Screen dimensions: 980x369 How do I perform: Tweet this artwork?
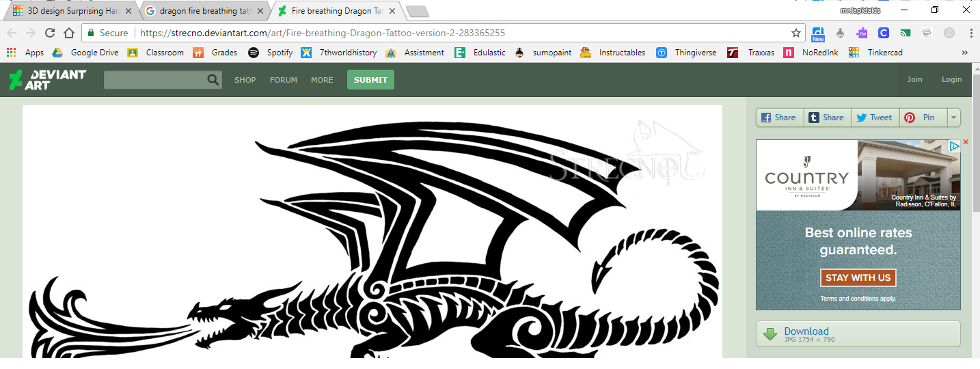(875, 118)
